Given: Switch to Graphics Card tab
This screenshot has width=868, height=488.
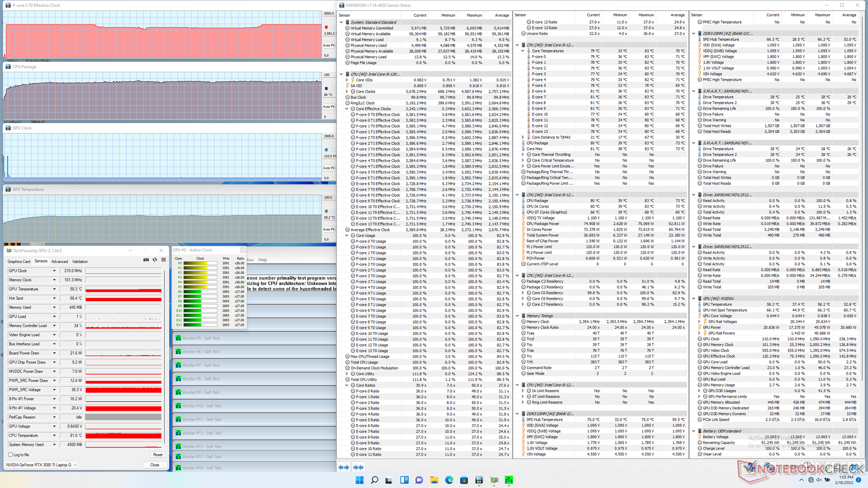Looking at the screenshot, I should [19, 262].
